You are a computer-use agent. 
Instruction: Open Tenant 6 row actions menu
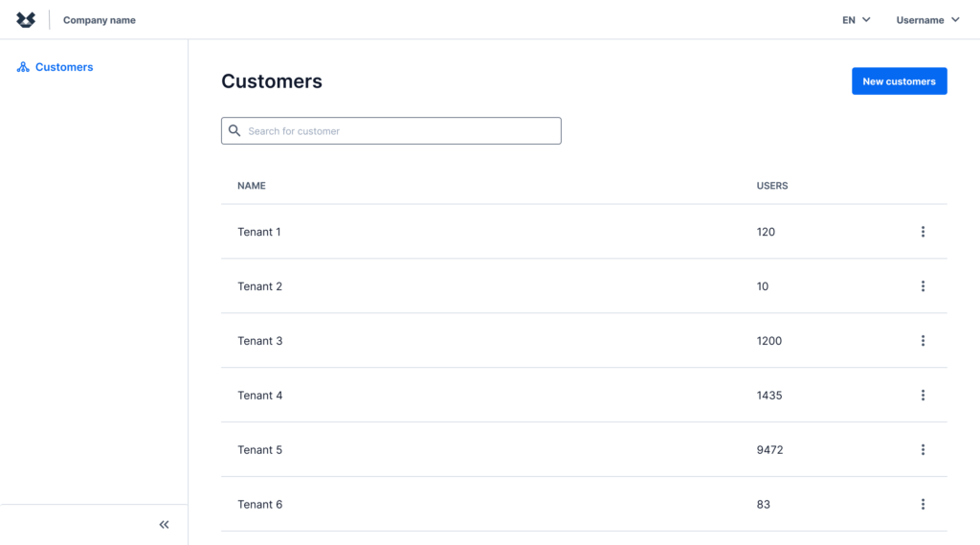[923, 505]
